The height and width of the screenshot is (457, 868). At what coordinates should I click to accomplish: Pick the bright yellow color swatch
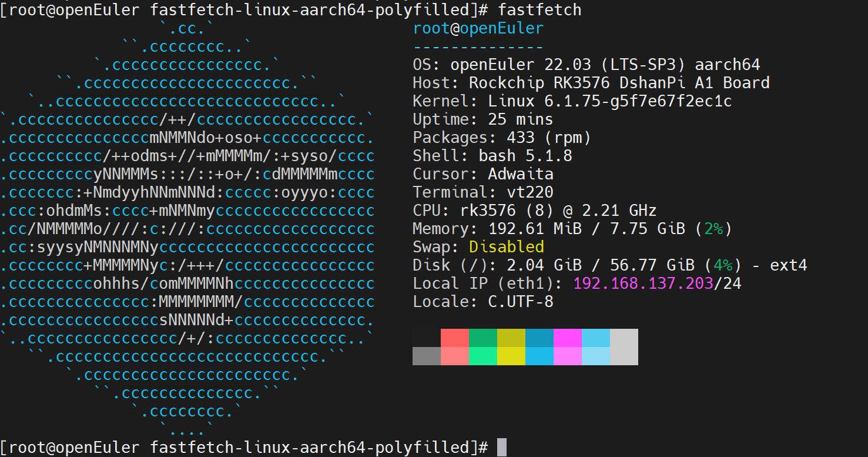(511, 356)
